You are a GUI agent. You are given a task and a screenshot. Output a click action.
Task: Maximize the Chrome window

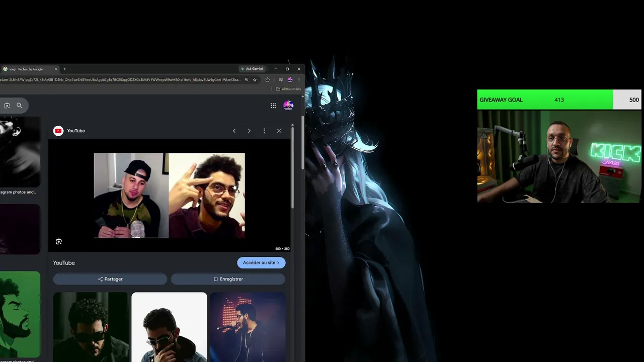(x=287, y=69)
